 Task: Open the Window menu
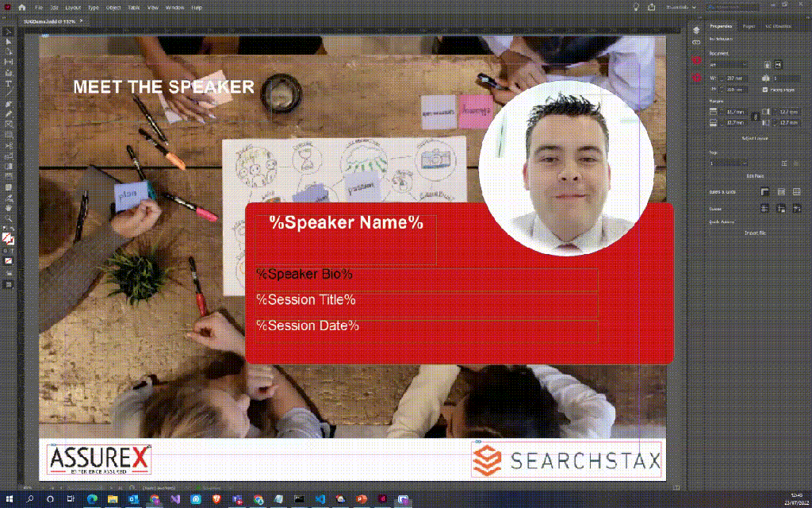pyautogui.click(x=174, y=7)
